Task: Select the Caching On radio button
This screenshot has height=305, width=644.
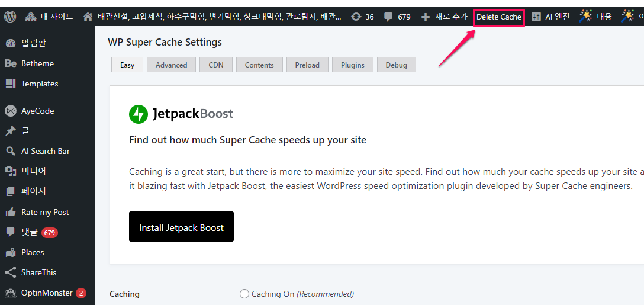Action: click(x=244, y=294)
